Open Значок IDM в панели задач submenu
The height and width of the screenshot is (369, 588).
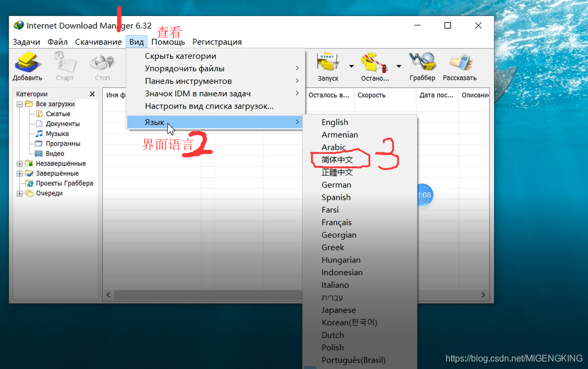click(216, 93)
